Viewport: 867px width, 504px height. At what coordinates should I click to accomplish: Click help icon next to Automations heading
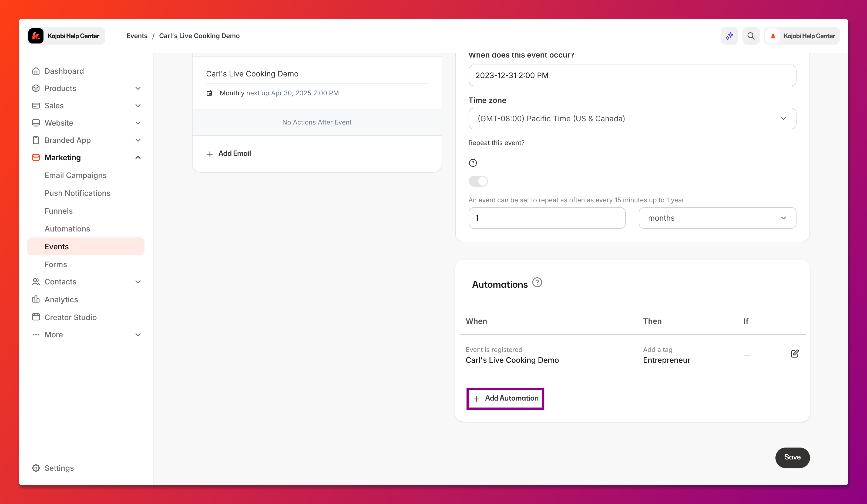click(537, 282)
